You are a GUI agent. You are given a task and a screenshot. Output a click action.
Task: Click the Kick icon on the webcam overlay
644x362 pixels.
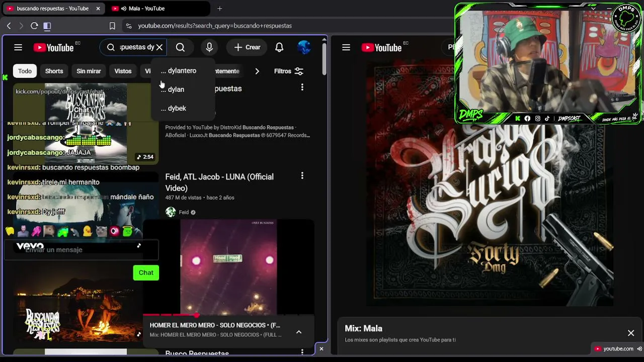pos(517,119)
